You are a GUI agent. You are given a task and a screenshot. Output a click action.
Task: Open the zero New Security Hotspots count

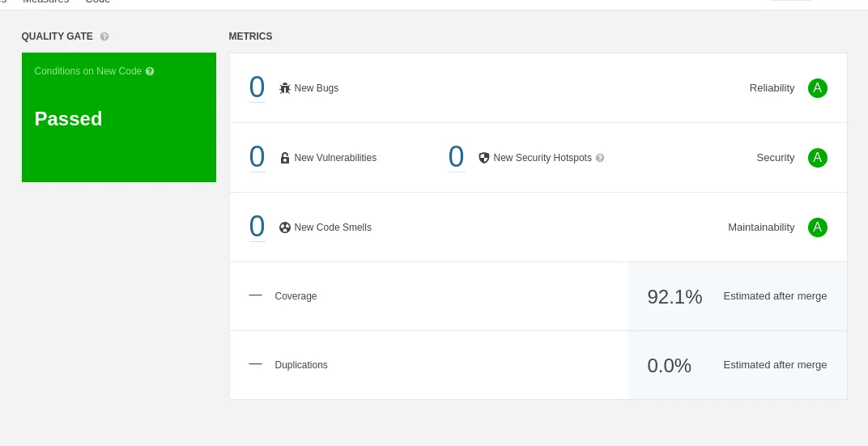[457, 157]
